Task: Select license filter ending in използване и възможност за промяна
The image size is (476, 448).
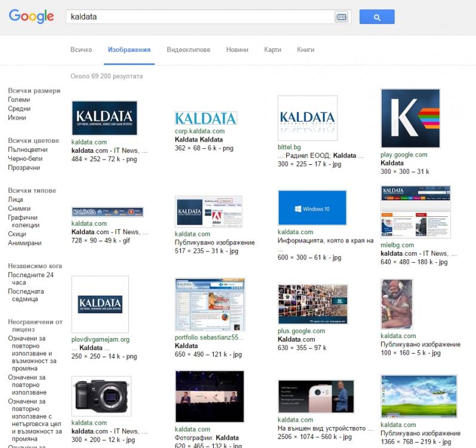Action: point(32,354)
